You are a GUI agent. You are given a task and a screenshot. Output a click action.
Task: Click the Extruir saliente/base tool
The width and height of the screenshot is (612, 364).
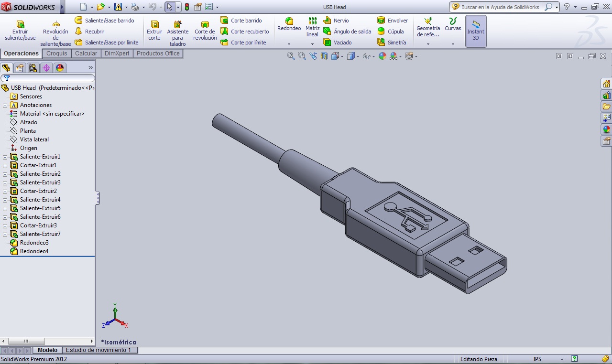pos(20,31)
